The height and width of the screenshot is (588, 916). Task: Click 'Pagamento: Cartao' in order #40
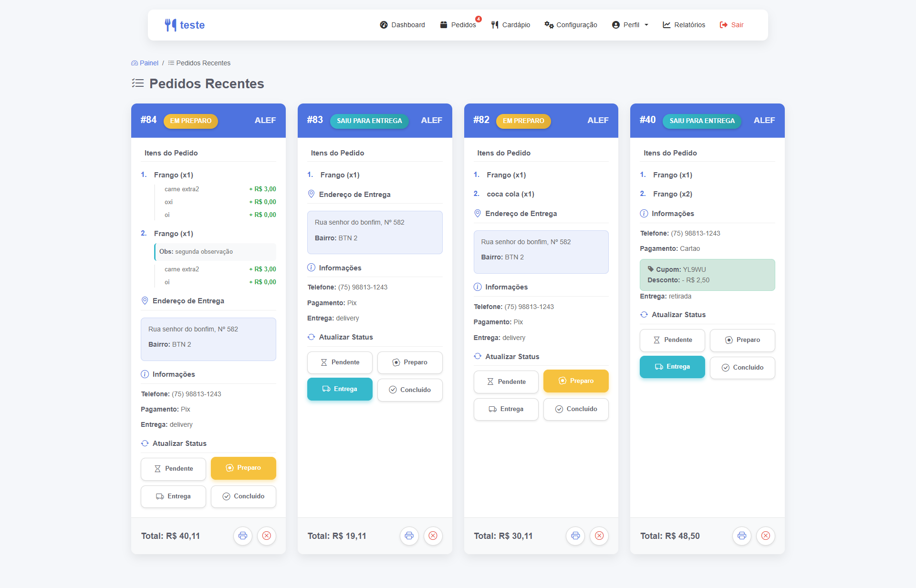(x=670, y=248)
